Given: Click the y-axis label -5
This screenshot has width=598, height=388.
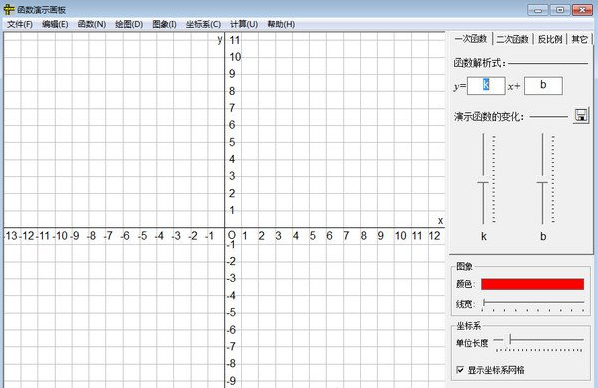Looking at the screenshot, I should point(231,312).
